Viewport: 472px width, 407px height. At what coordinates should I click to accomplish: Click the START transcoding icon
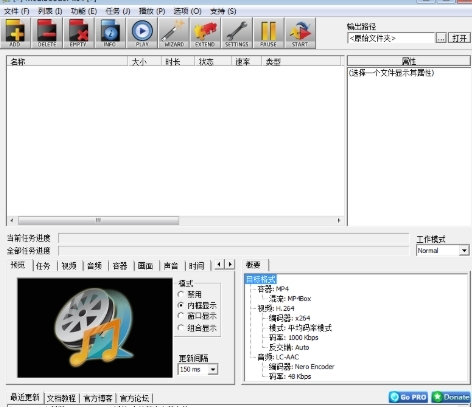click(x=300, y=33)
